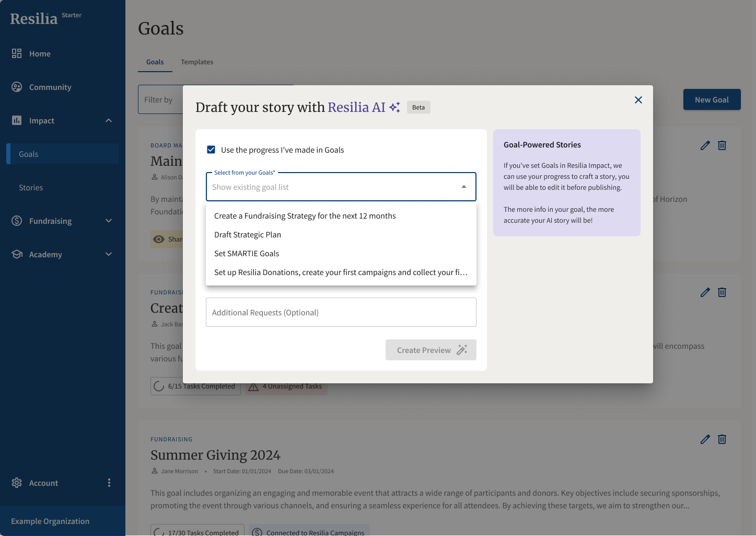This screenshot has height=536, width=756.
Task: Click the Jane Morrison person icon
Action: [155, 471]
